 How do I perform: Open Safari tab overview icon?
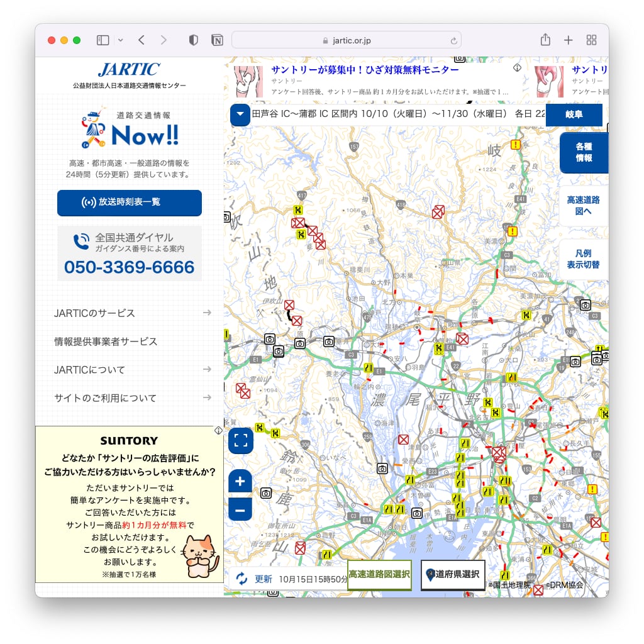pos(591,40)
